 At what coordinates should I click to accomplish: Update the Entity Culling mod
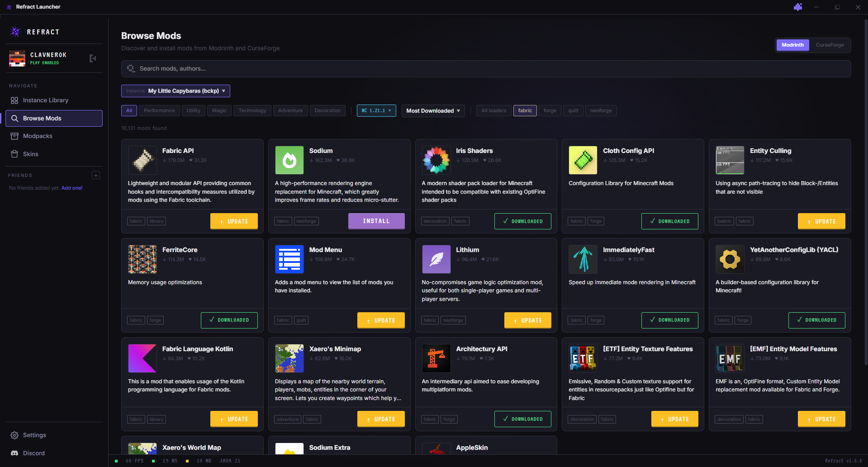pos(821,221)
